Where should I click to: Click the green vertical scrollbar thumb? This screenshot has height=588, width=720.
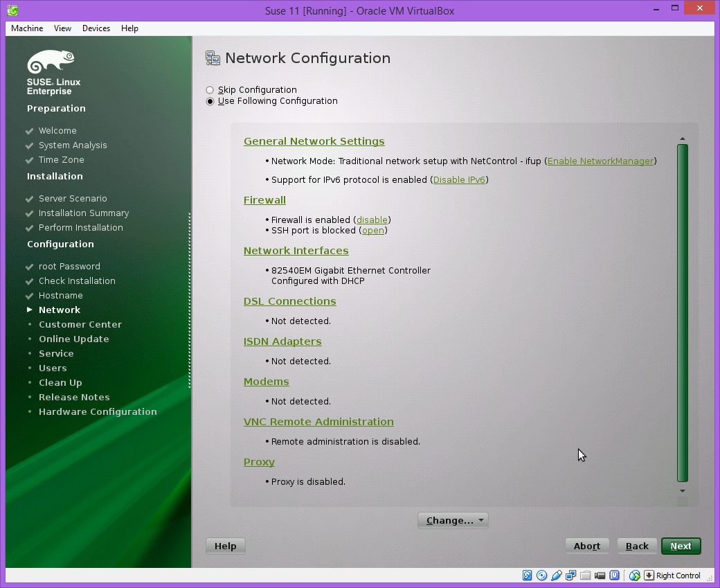coord(683,312)
